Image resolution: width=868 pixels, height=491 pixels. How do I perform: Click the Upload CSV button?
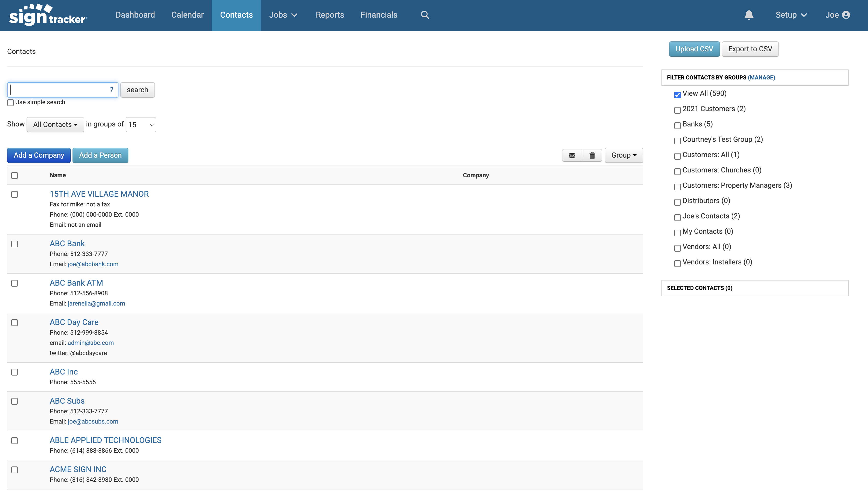click(694, 49)
